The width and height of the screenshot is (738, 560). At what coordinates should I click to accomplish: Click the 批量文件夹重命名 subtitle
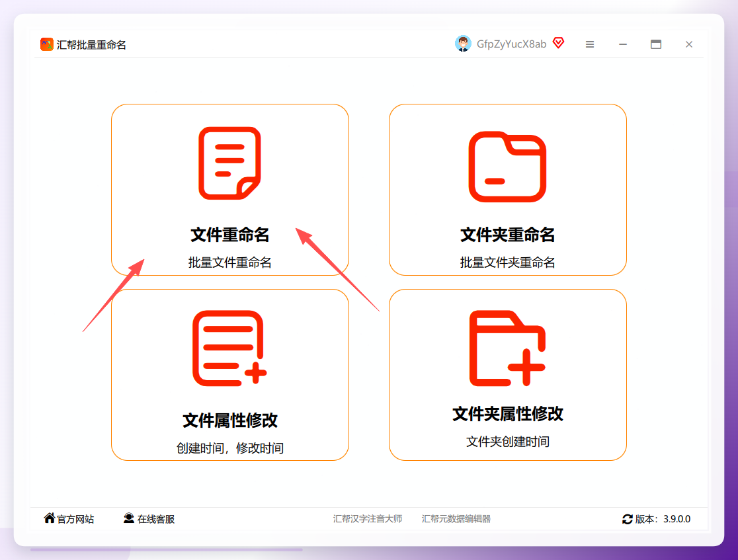click(x=507, y=262)
